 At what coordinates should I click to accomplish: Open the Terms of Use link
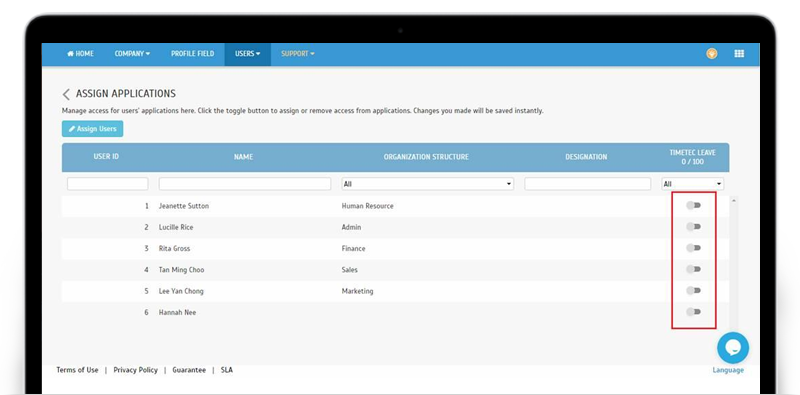pos(77,370)
